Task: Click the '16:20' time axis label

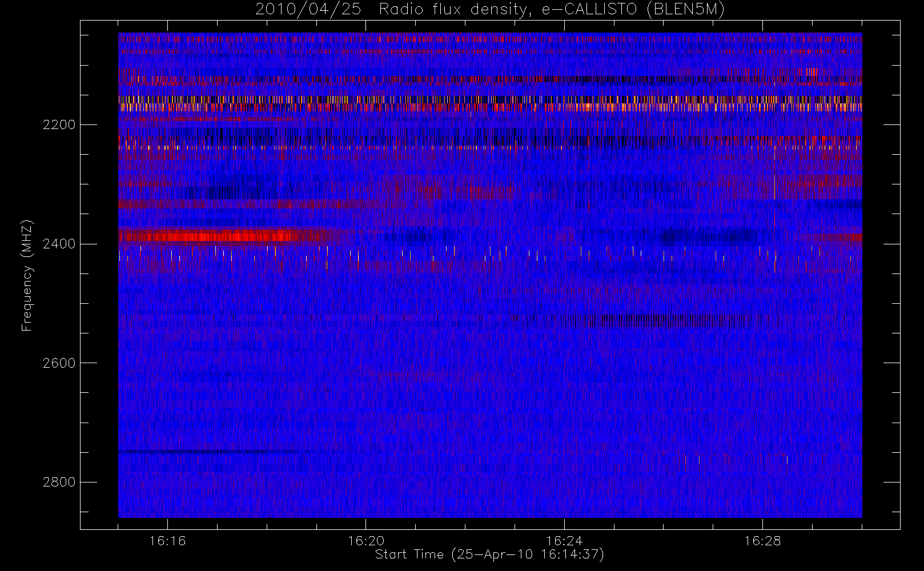Action: click(365, 541)
